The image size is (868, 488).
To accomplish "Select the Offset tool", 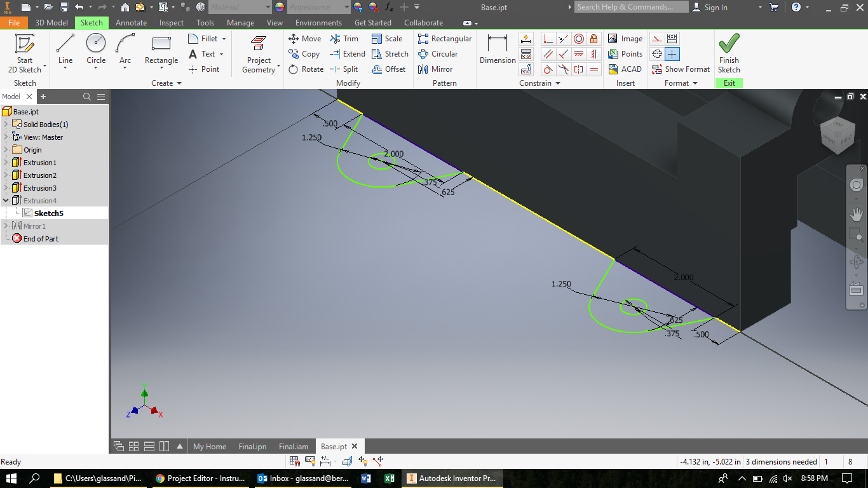I will (389, 69).
